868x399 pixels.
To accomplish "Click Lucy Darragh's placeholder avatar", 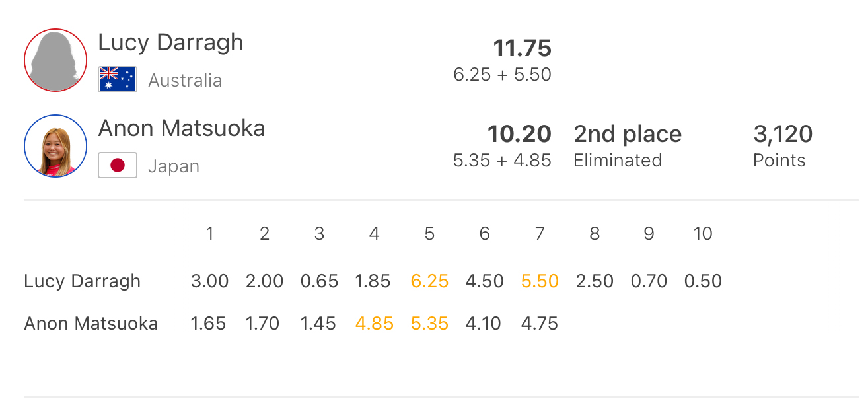I will tap(55, 60).
